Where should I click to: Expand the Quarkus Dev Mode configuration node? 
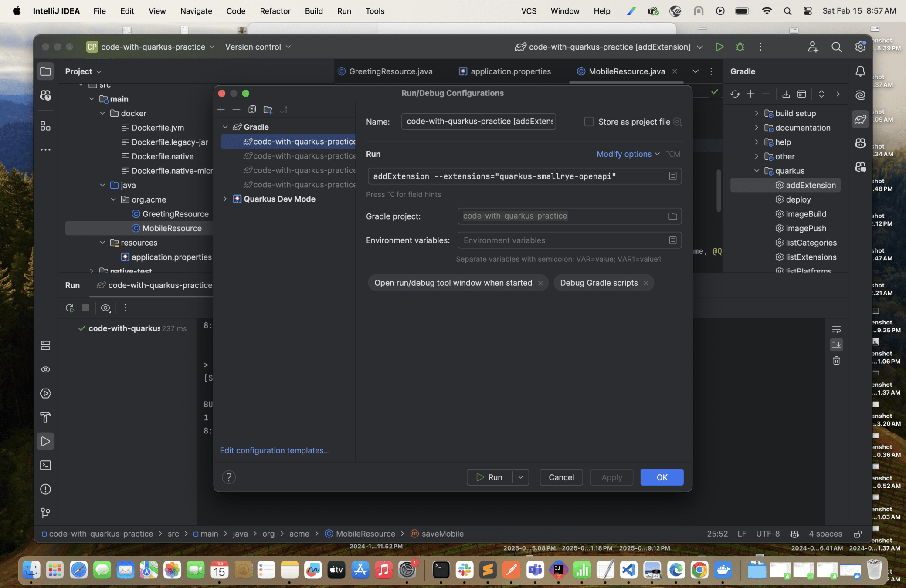(x=225, y=199)
